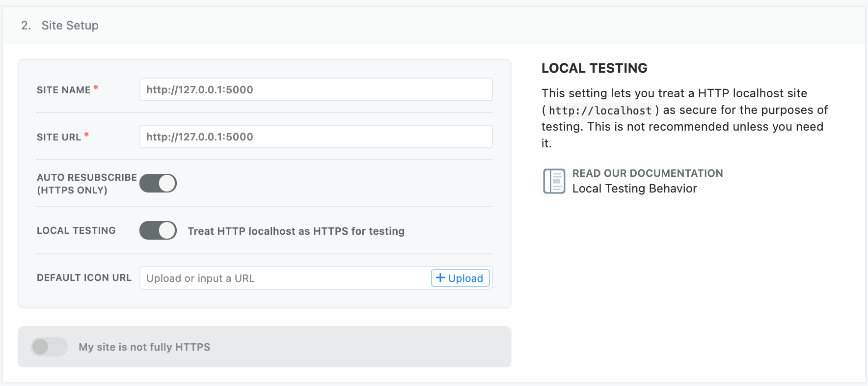This screenshot has height=386, width=868.
Task: Focus the Site URL text field
Action: point(316,137)
